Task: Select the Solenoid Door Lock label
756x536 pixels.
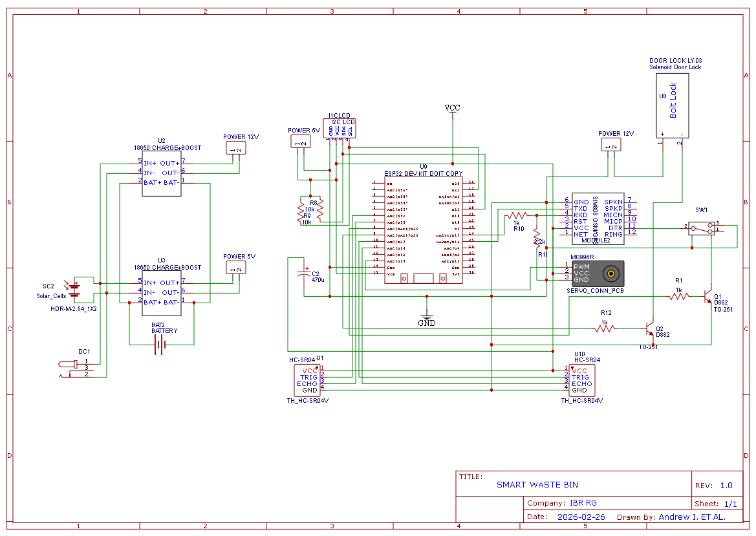Action: click(675, 67)
